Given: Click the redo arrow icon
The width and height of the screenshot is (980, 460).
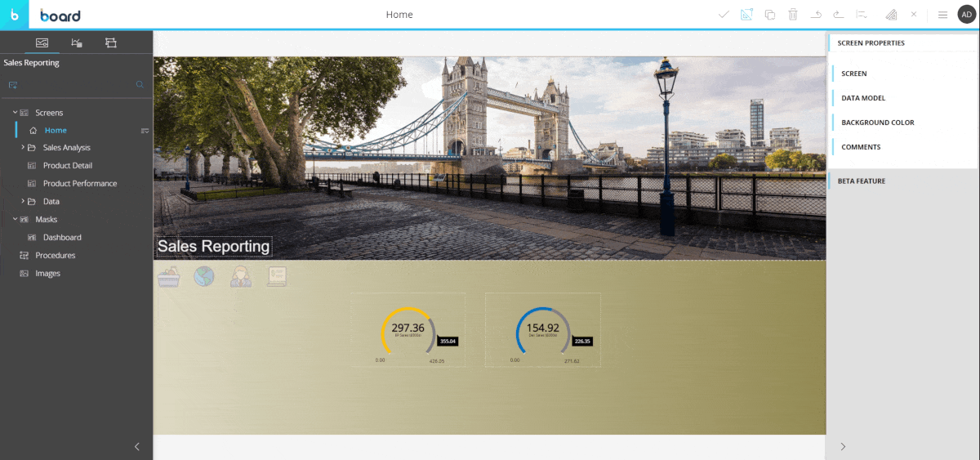Looking at the screenshot, I should [x=838, y=15].
